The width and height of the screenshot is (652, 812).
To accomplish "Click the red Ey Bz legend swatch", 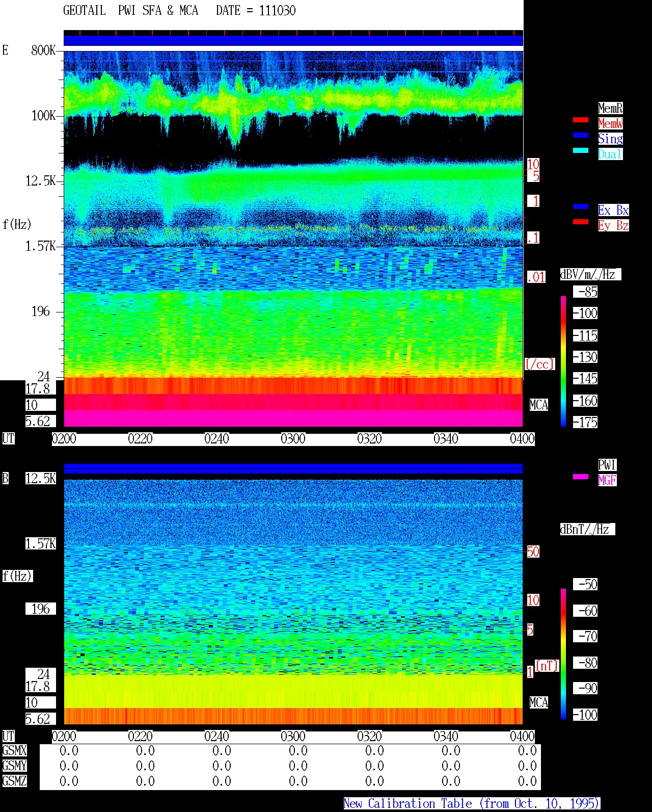I will coord(580,222).
